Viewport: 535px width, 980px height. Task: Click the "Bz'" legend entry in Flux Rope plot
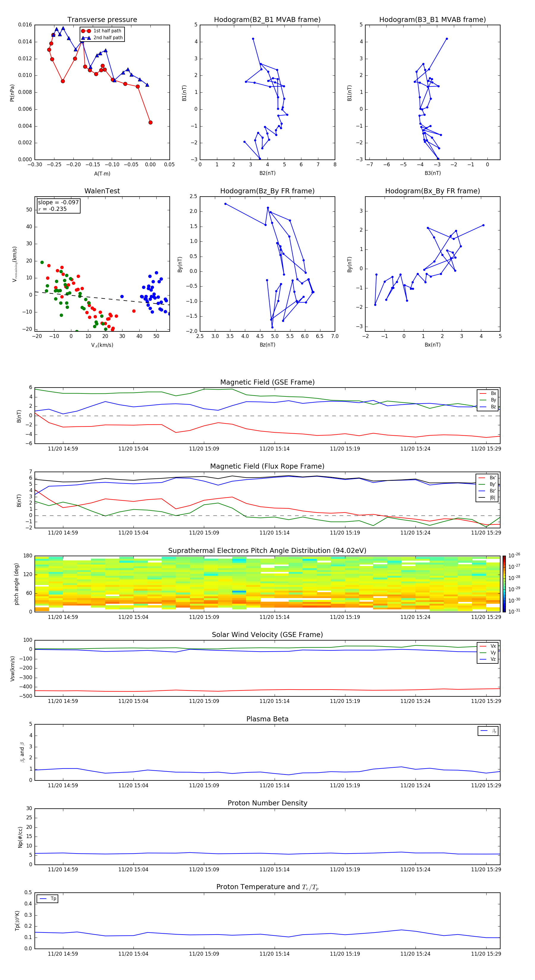coord(487,491)
